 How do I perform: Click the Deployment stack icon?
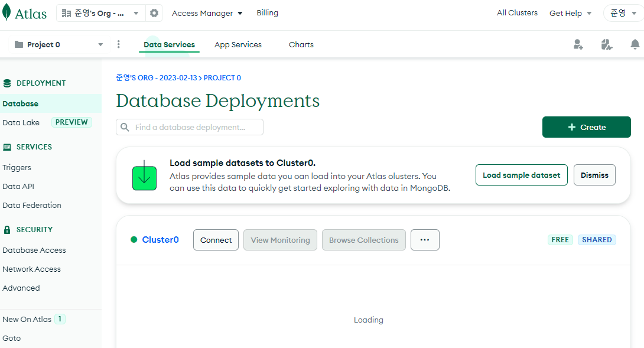click(x=7, y=83)
